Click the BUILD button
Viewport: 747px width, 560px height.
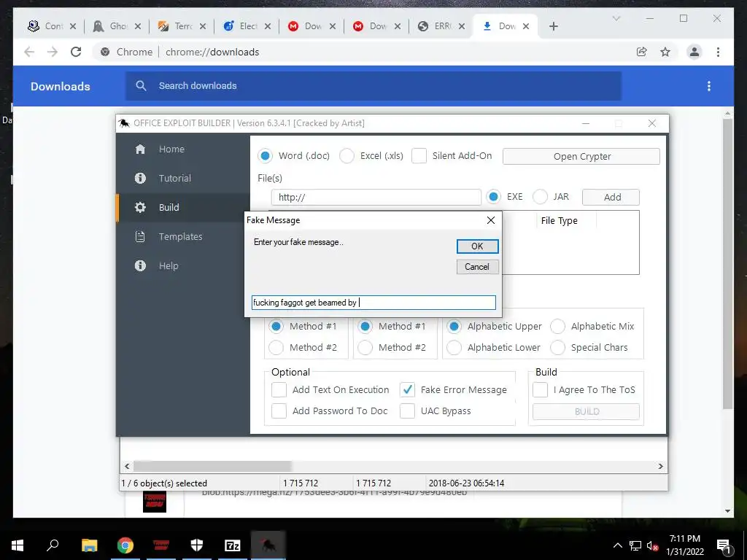click(x=586, y=412)
